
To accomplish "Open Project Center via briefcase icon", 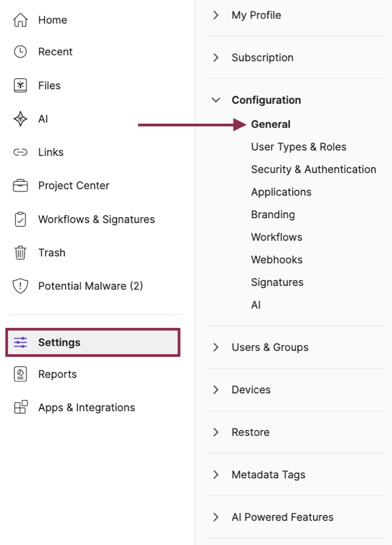I will click(20, 185).
